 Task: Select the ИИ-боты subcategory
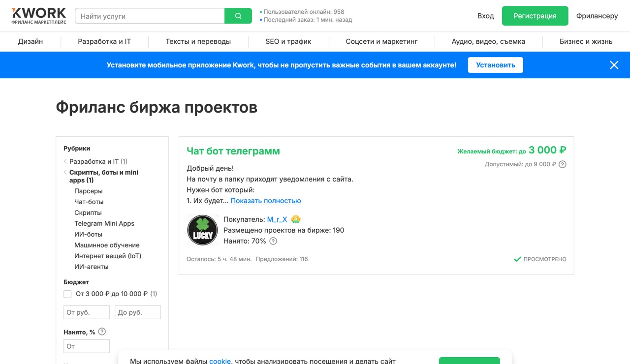pyautogui.click(x=89, y=234)
